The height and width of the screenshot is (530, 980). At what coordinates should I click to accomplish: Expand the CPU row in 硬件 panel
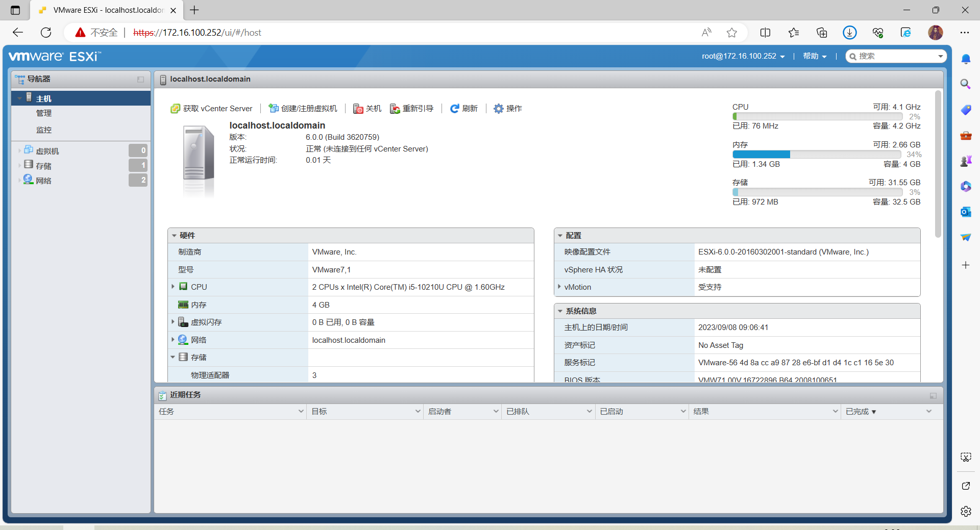point(174,287)
